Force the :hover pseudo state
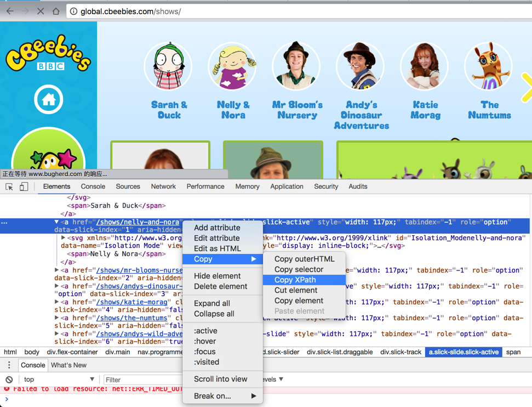This screenshot has width=532, height=407. point(222,341)
